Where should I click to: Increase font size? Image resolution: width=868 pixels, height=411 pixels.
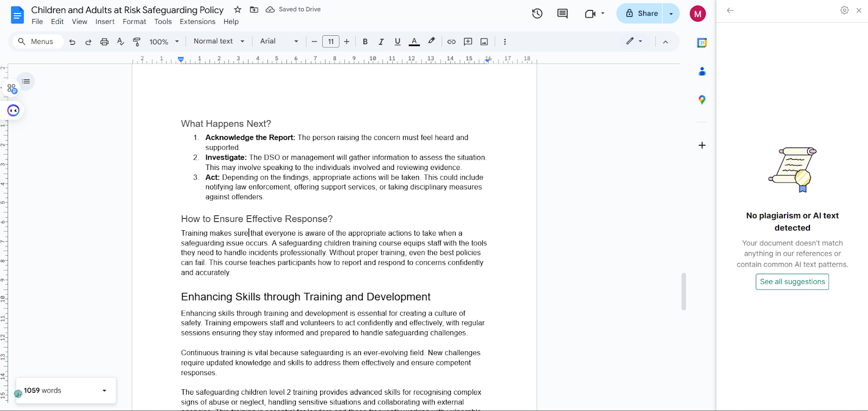347,42
